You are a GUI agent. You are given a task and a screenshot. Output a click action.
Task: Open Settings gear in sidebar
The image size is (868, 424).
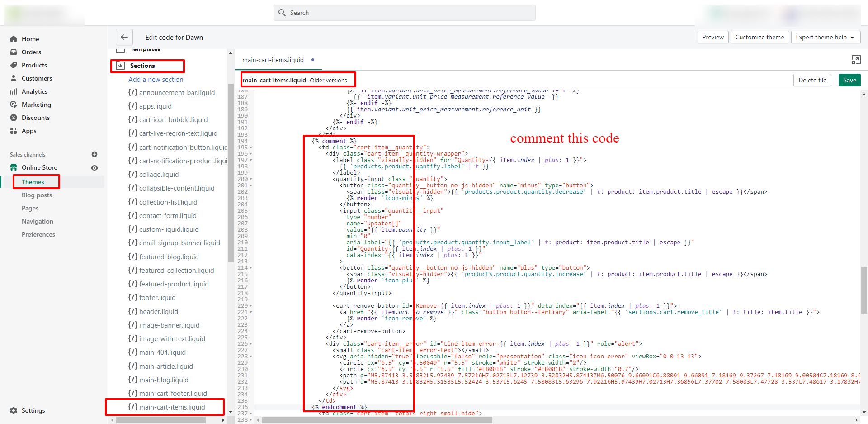click(14, 410)
